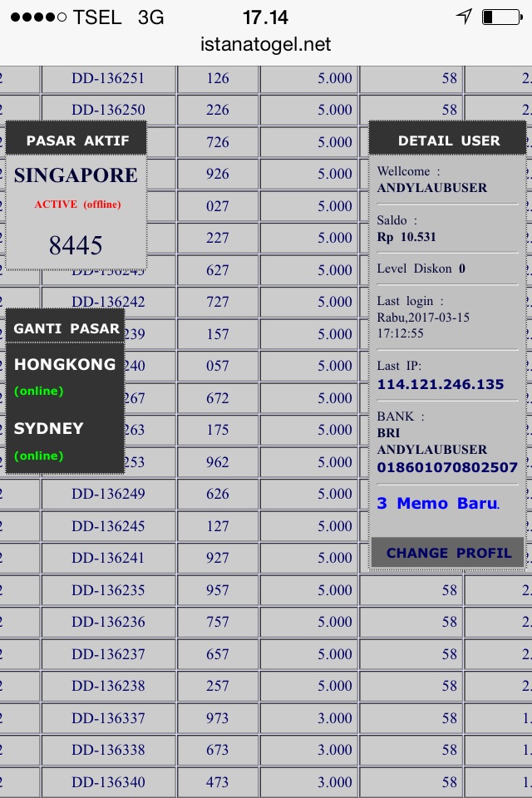Open the 3 Memo Baru link
Screen dimensions: 532x798
[x=438, y=504]
